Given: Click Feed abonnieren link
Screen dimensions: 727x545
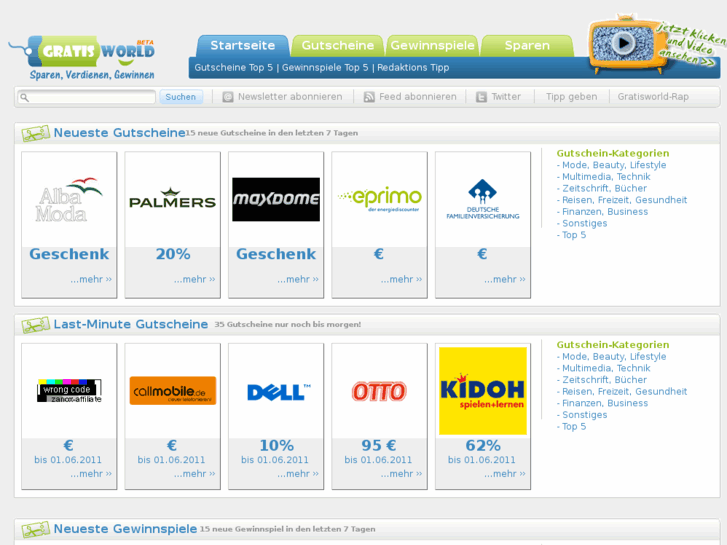Looking at the screenshot, I should [x=418, y=97].
